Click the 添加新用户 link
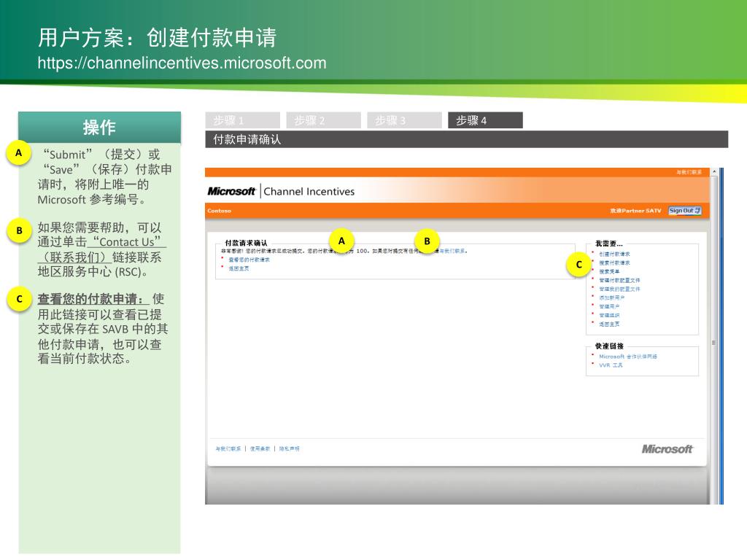The image size is (747, 560). [x=612, y=297]
